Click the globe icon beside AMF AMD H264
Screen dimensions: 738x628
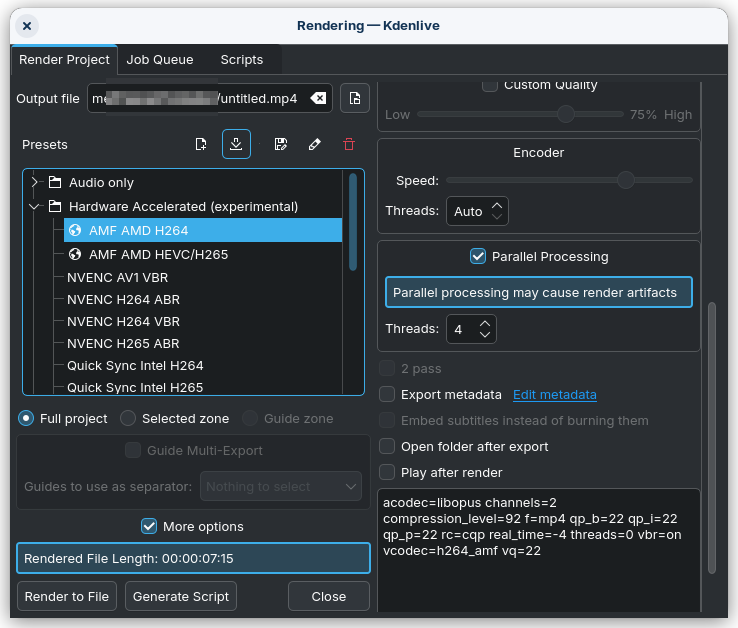[x=75, y=230]
